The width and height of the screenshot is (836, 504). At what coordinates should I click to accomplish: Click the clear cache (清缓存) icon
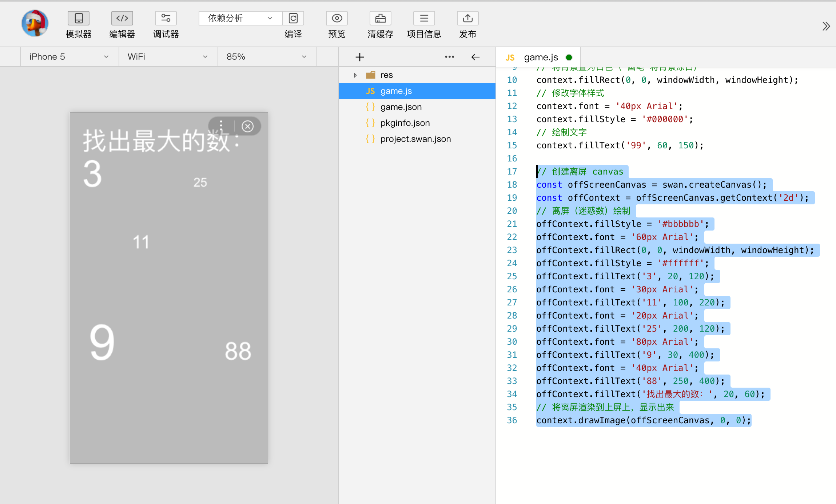coord(381,18)
